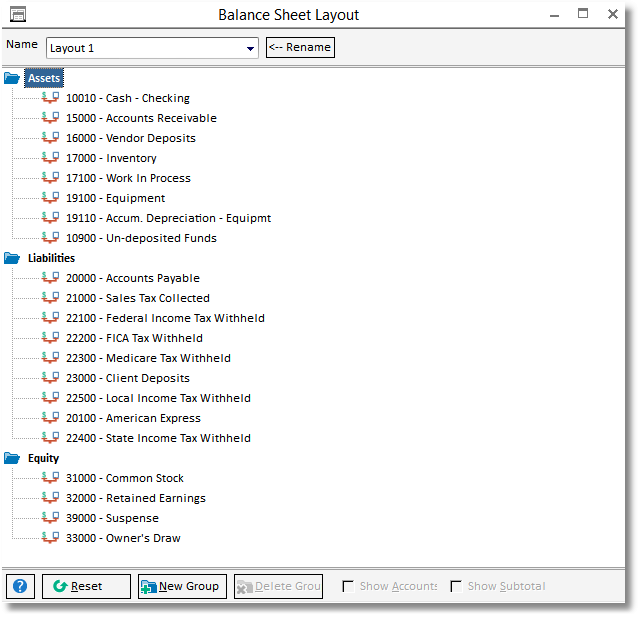Click the account icon beside 33000 - Owner's Draw
Viewport: 639px width, 617px height.
[51, 538]
